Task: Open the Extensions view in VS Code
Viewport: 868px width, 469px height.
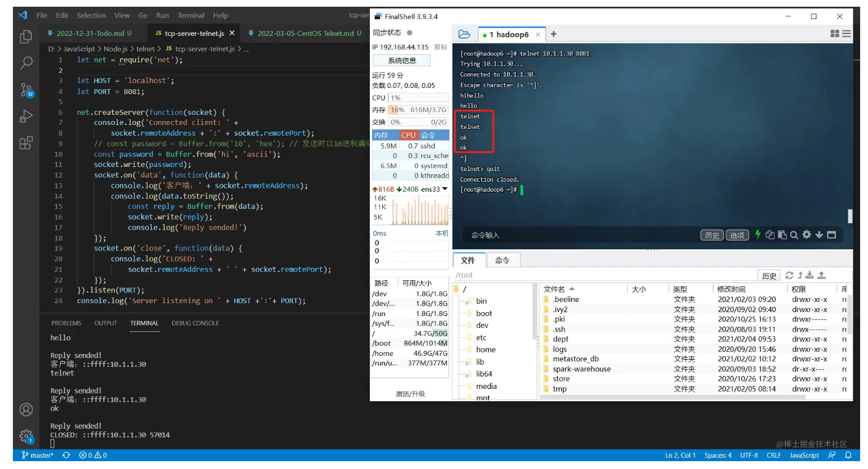Action: click(x=26, y=142)
